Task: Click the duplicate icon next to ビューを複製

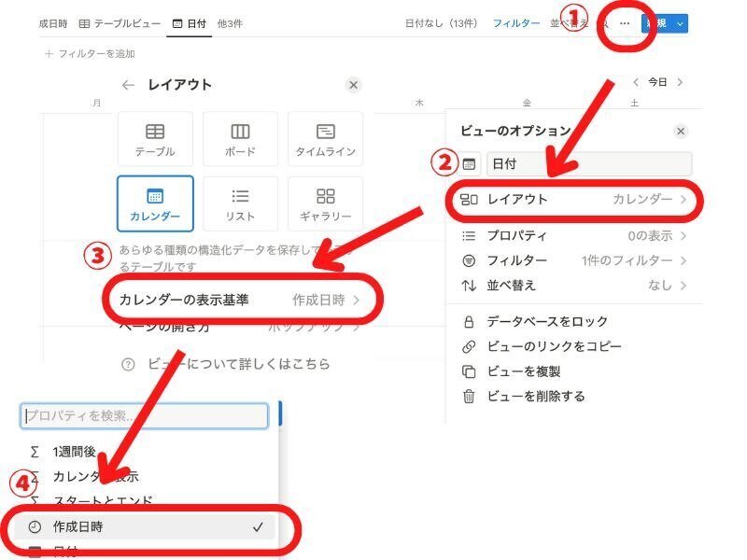Action: point(469,371)
